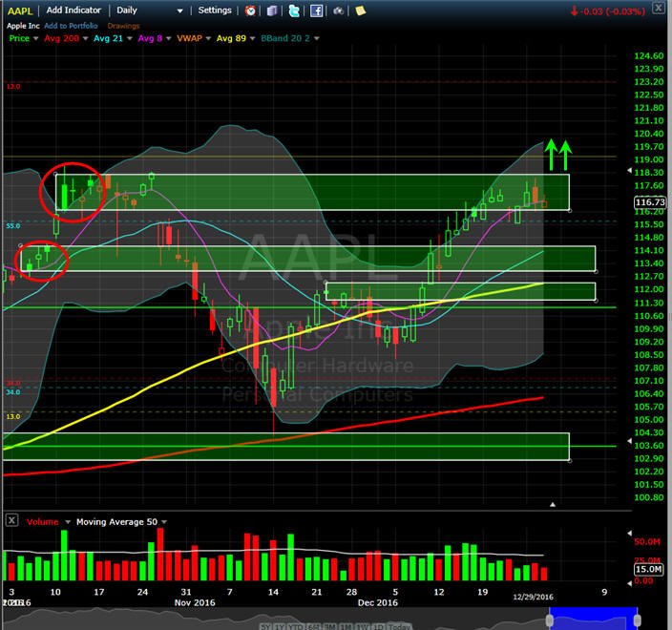672x630 pixels.
Task: Share chart via Facebook icon
Action: click(x=316, y=10)
